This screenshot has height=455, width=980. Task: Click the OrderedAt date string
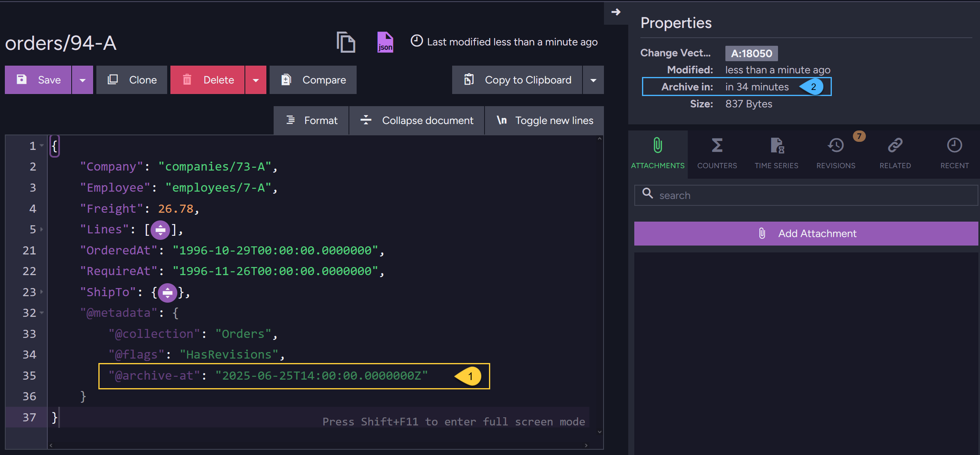pos(275,250)
